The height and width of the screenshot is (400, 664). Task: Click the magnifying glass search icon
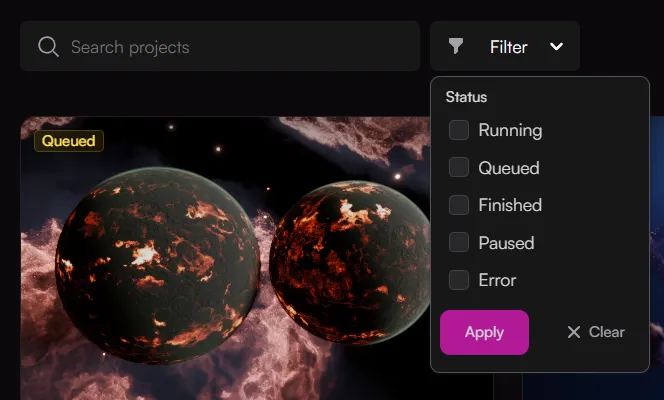[x=48, y=47]
